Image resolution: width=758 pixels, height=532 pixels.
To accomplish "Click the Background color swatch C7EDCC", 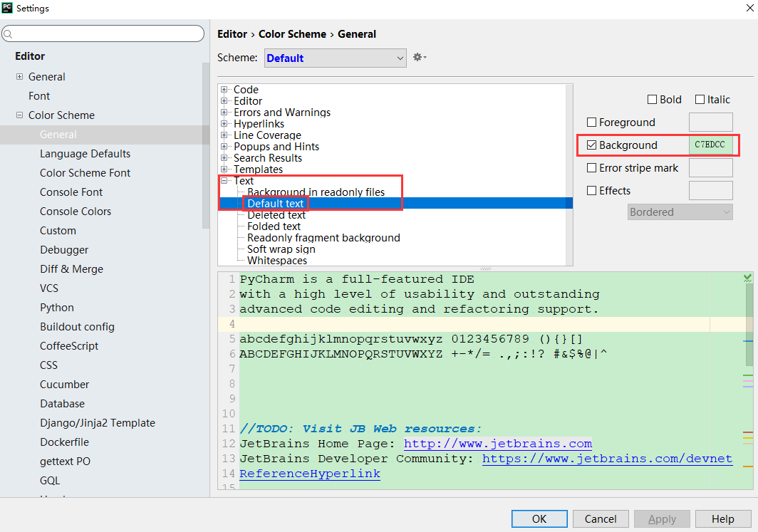I will coord(711,145).
